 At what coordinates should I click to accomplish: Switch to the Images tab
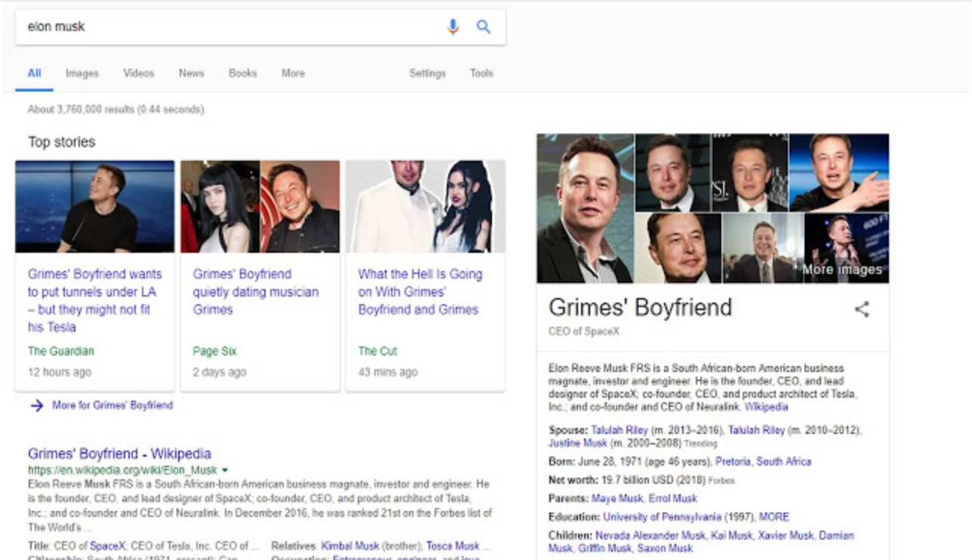click(x=82, y=73)
